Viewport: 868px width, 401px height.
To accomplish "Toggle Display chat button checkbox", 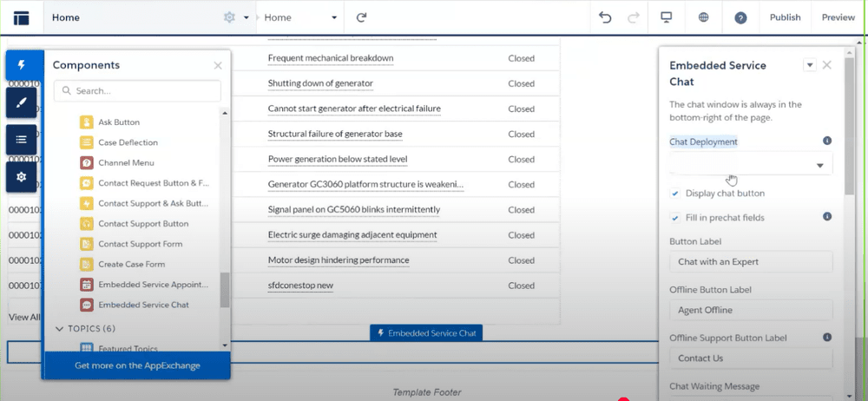I will 674,194.
